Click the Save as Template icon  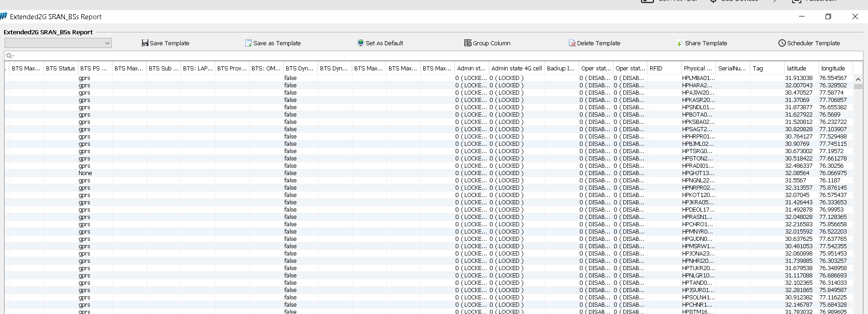tap(248, 43)
